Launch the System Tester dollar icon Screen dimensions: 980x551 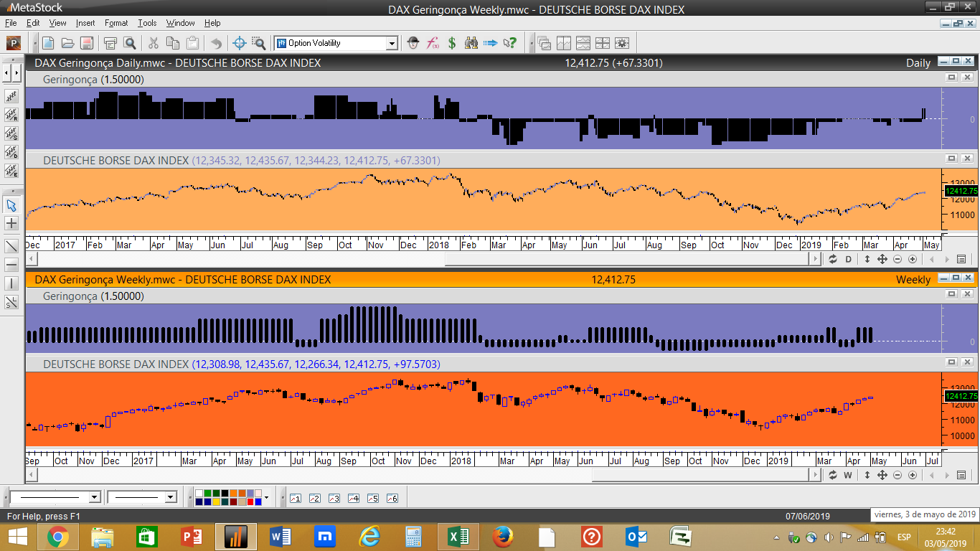click(452, 43)
